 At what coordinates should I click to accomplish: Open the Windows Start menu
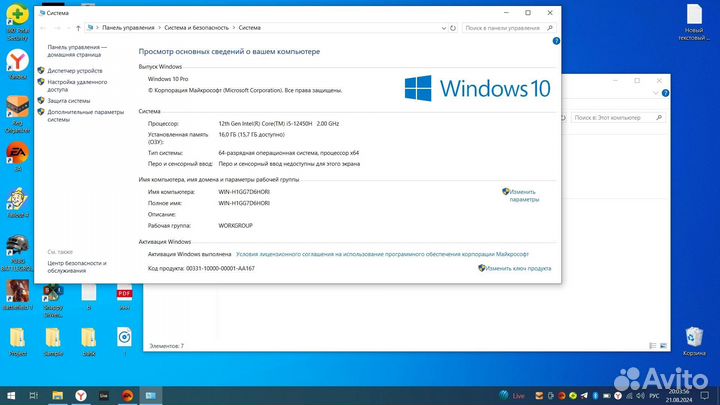click(13, 395)
